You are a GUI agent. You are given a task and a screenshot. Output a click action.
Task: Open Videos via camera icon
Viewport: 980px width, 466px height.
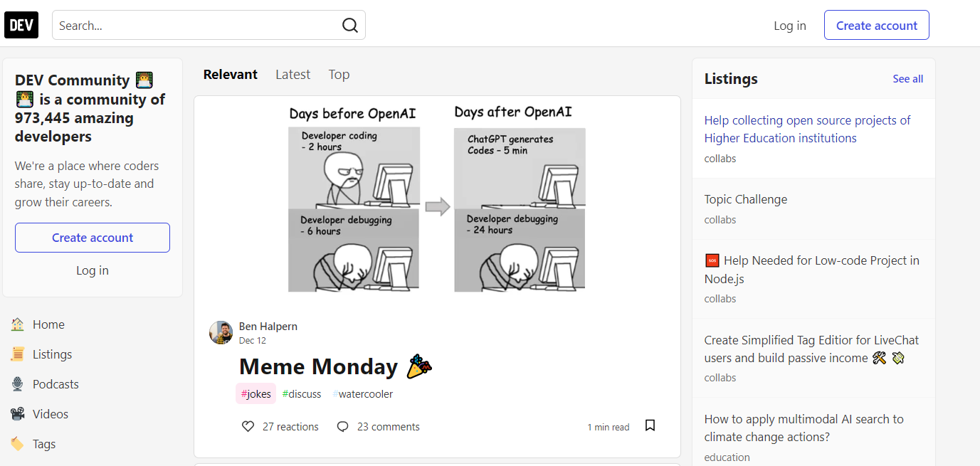coord(18,414)
